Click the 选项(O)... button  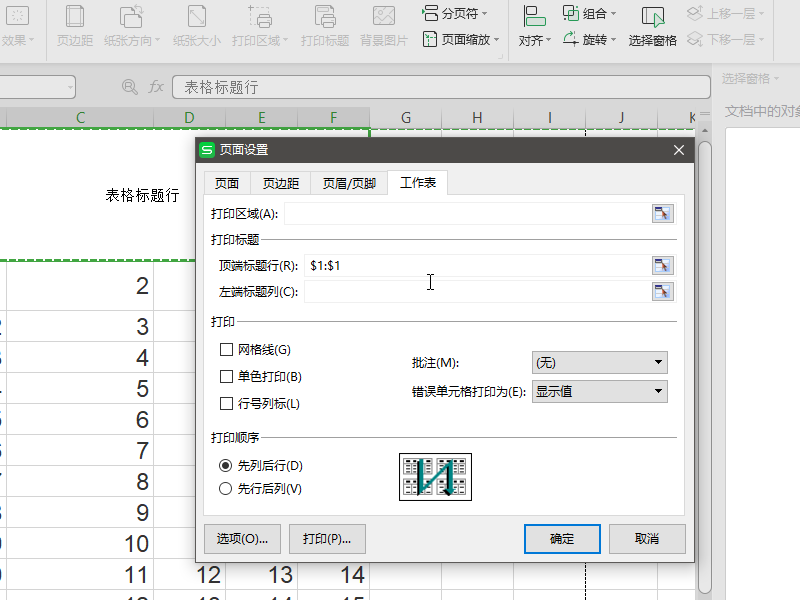[242, 539]
